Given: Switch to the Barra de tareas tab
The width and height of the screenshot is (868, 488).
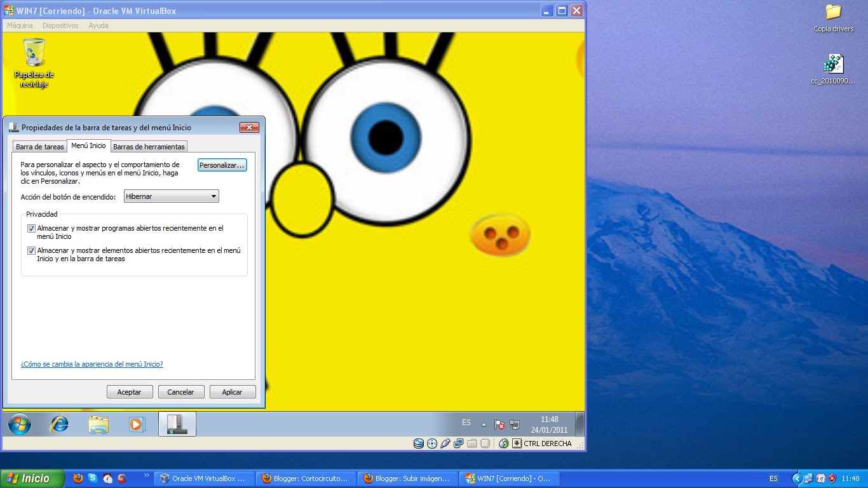Looking at the screenshot, I should (x=39, y=147).
